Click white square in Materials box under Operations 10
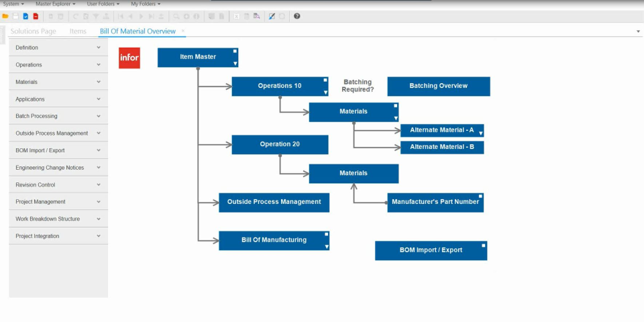The image size is (644, 322). tap(396, 106)
